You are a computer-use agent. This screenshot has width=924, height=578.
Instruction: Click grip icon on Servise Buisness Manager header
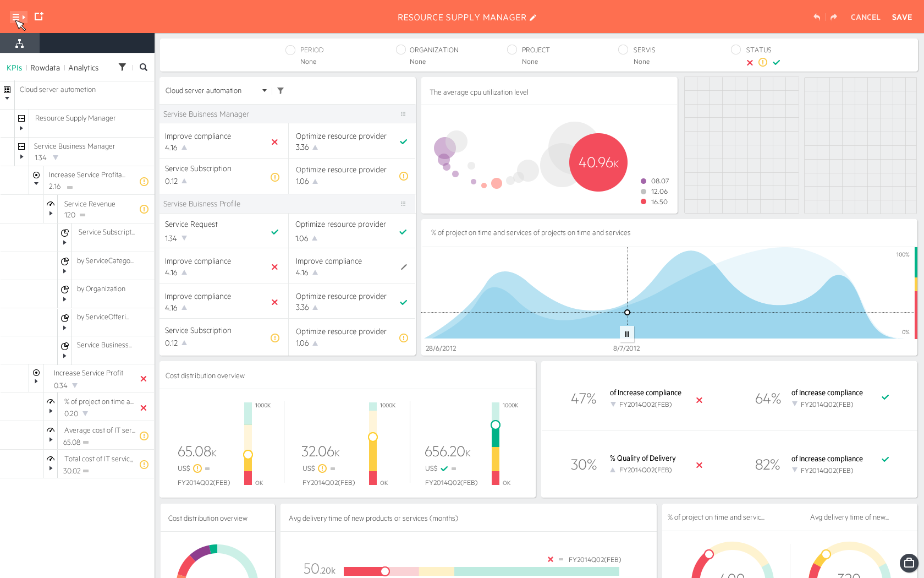[x=403, y=114]
